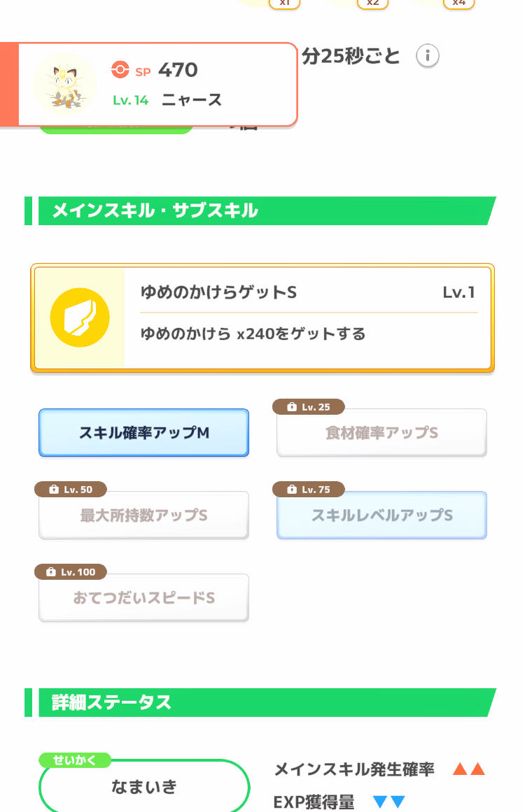Tap the info icon beside 分25秒ごと
This screenshot has width=525, height=812.
click(x=428, y=55)
